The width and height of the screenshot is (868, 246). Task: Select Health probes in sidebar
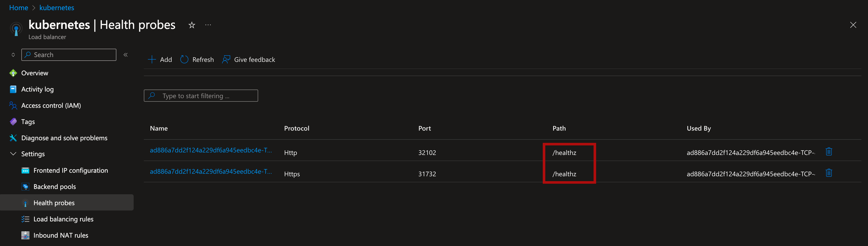pos(54,203)
